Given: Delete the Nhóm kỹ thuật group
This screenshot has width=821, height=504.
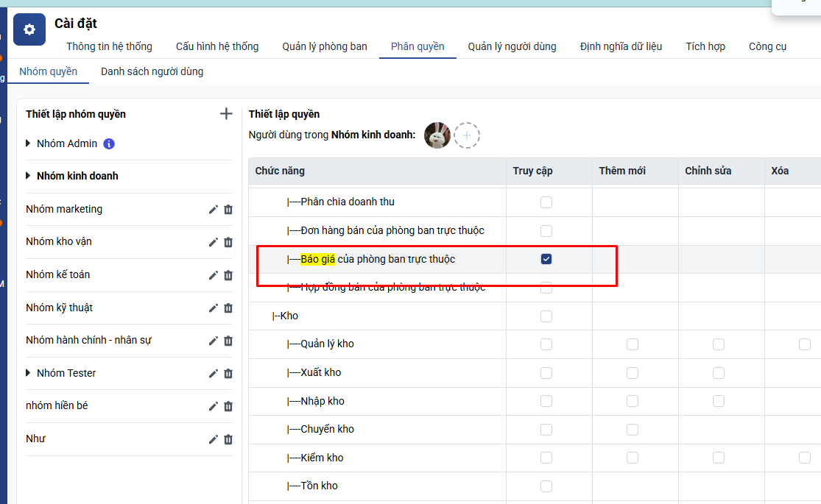Looking at the screenshot, I should 228,308.
